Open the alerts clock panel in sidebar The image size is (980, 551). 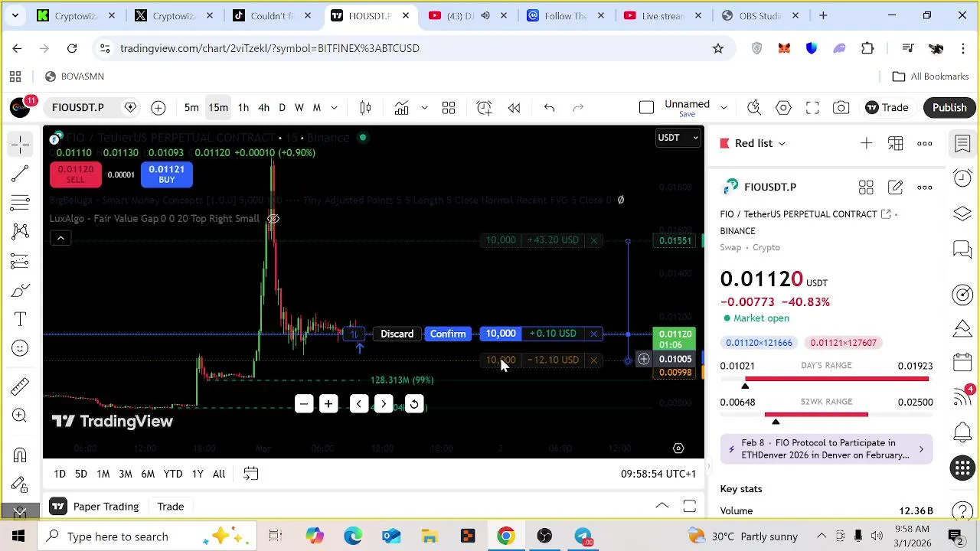pos(962,178)
